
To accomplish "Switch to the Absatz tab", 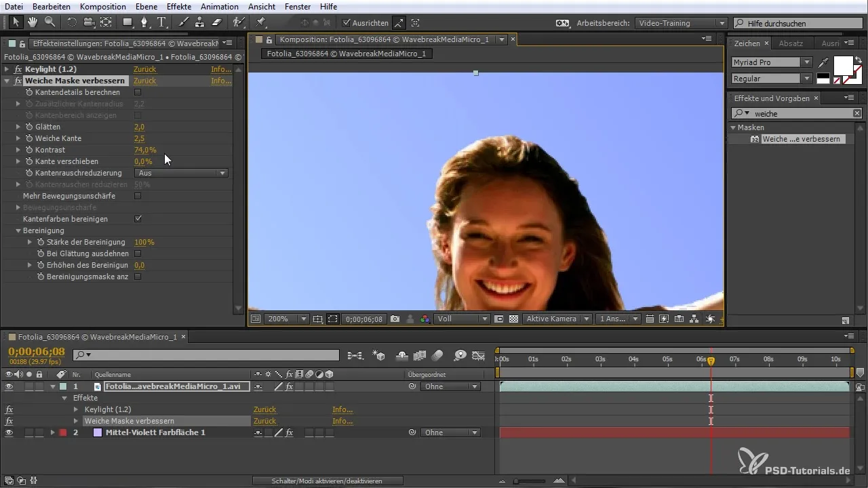I will coord(791,43).
